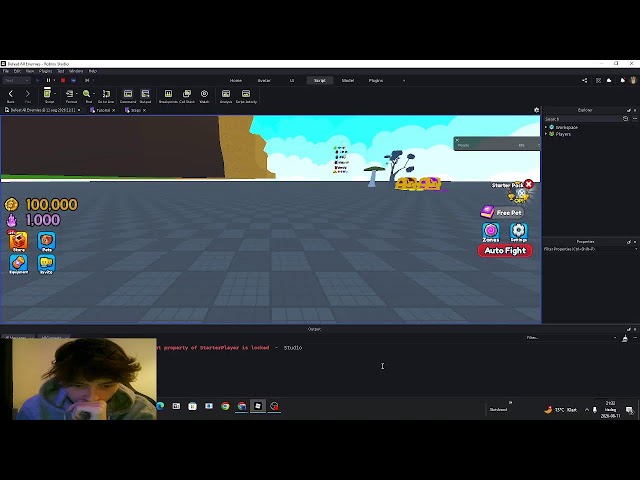The height and width of the screenshot is (480, 640).
Task: Click the Share icon in top bar
Action: (x=584, y=80)
